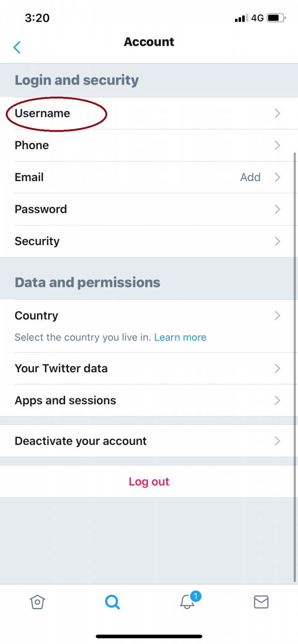
Task: Open the Messages envelope icon
Action: pyautogui.click(x=261, y=602)
